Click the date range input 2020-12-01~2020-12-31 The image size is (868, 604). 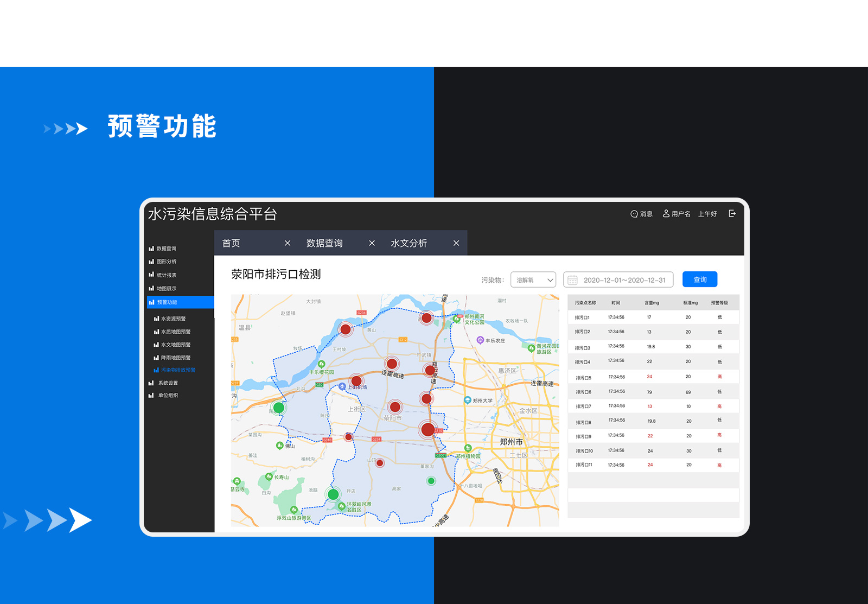pyautogui.click(x=624, y=280)
